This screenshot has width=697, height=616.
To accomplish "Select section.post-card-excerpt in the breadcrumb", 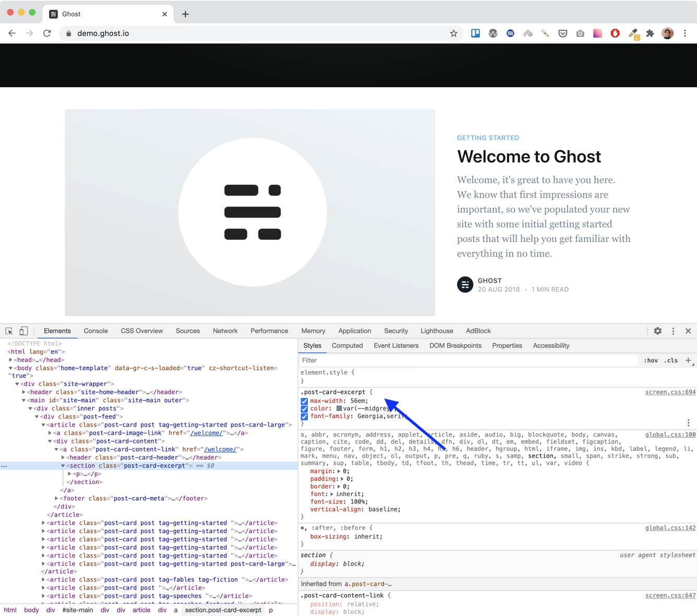I will 223,610.
